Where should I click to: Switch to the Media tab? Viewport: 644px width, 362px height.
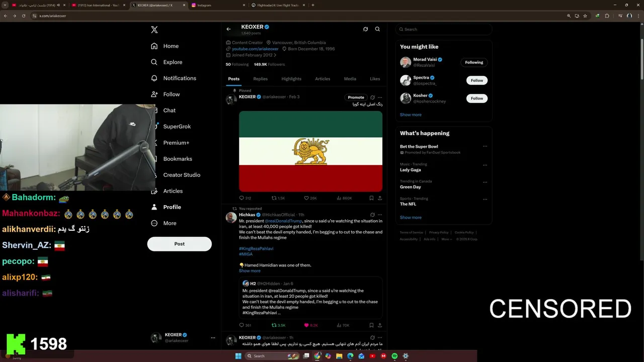click(350, 79)
